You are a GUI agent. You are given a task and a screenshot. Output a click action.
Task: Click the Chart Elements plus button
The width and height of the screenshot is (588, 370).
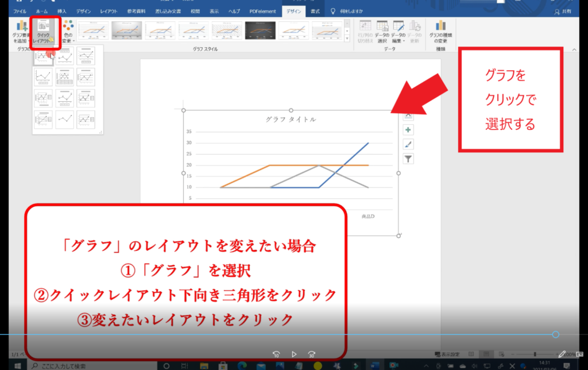click(x=408, y=130)
